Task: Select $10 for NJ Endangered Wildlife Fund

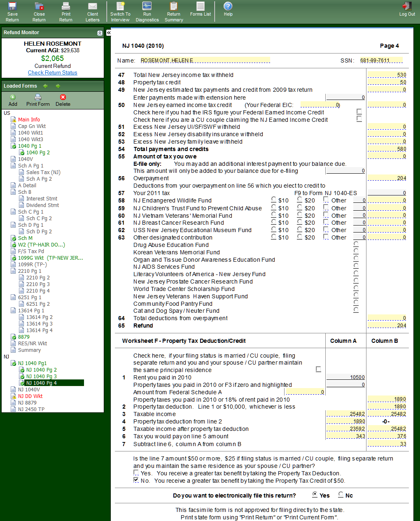Action: [274, 200]
